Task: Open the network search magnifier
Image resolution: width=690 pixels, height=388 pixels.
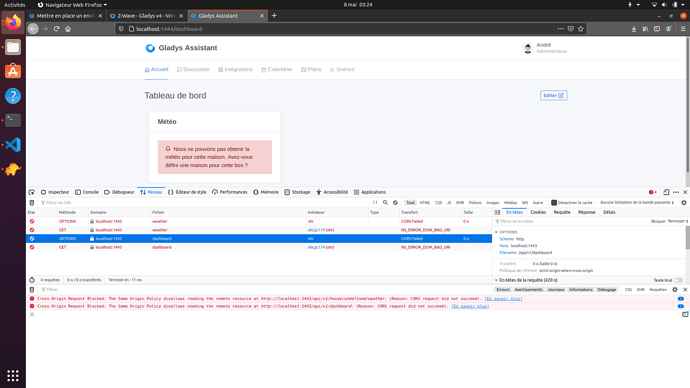Action: 385,203
